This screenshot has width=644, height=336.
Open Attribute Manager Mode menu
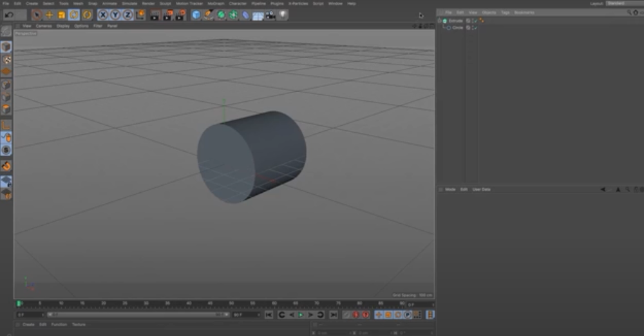click(451, 190)
